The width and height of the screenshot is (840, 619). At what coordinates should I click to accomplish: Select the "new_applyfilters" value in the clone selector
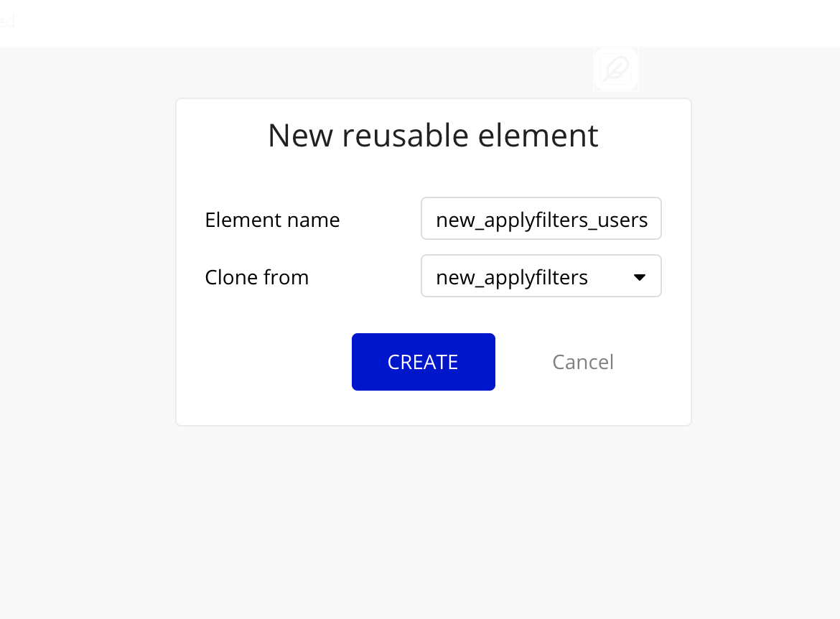pyautogui.click(x=512, y=277)
